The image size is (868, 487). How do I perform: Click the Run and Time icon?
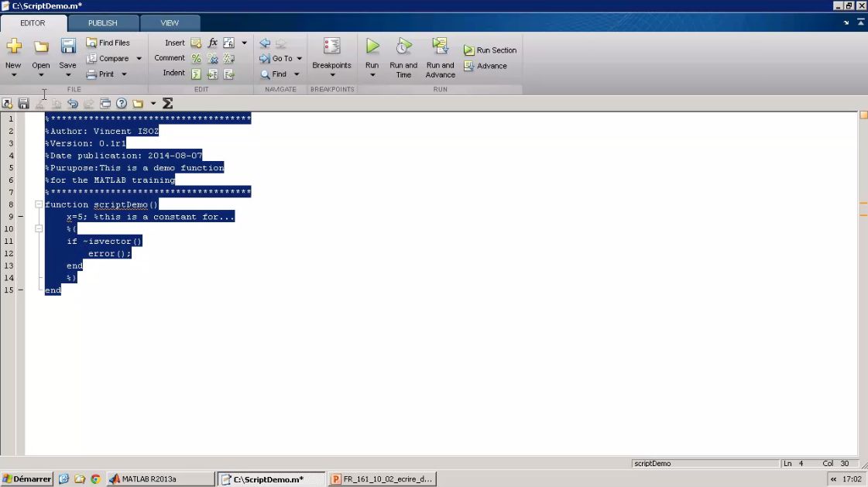tap(403, 47)
